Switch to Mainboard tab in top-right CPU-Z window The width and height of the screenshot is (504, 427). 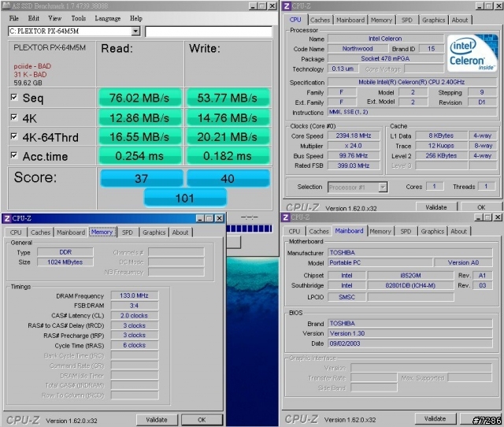coord(350,20)
